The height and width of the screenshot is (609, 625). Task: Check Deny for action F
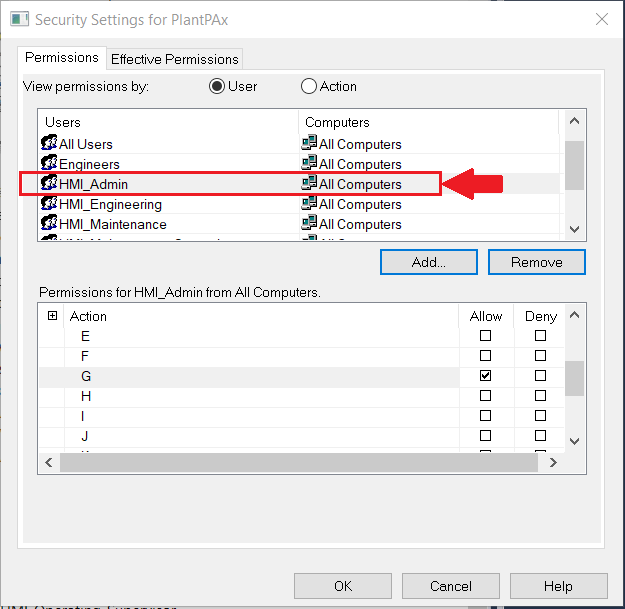click(x=540, y=356)
